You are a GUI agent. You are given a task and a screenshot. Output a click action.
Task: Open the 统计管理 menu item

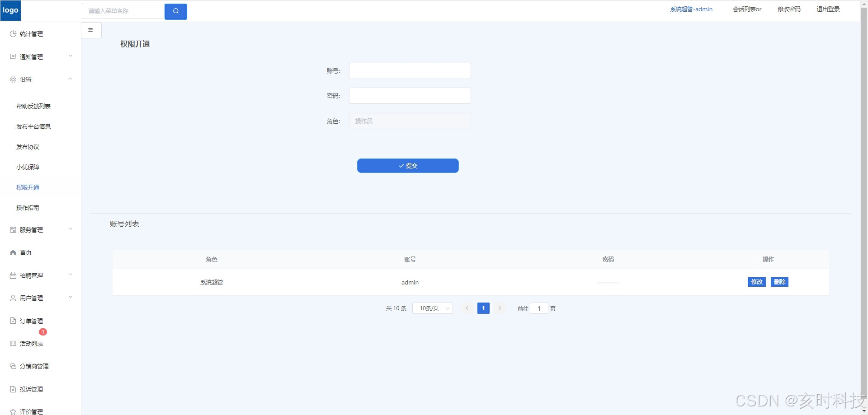click(x=41, y=34)
